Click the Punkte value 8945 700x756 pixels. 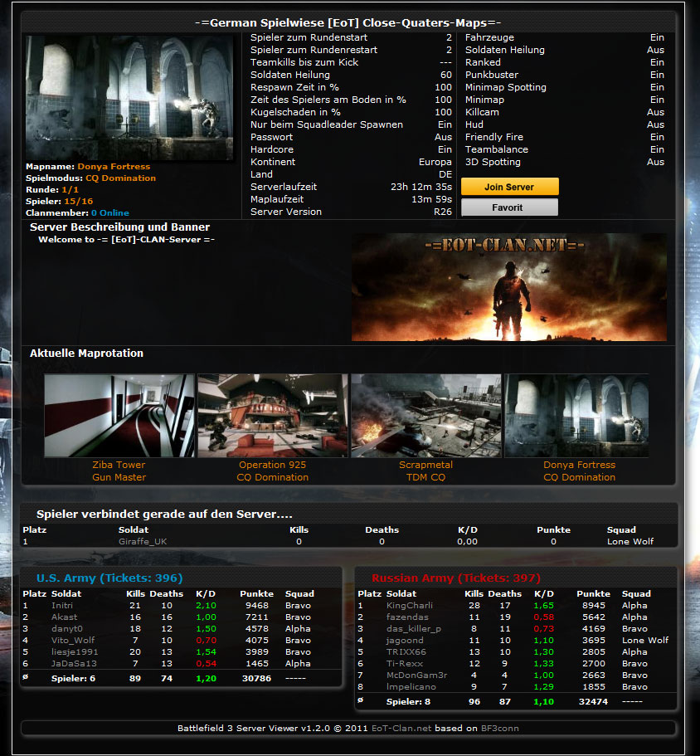594,605
